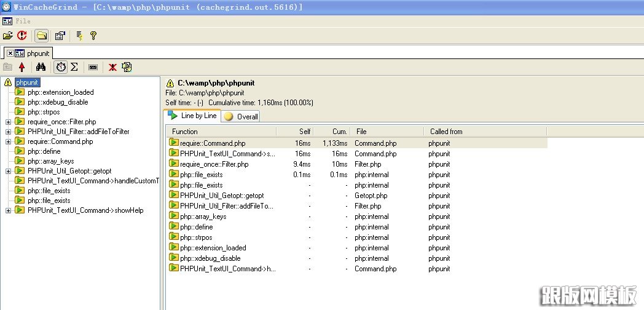Screen dimensions: 644x310
Task: Click the Getopt.php file cell
Action: 371,196
